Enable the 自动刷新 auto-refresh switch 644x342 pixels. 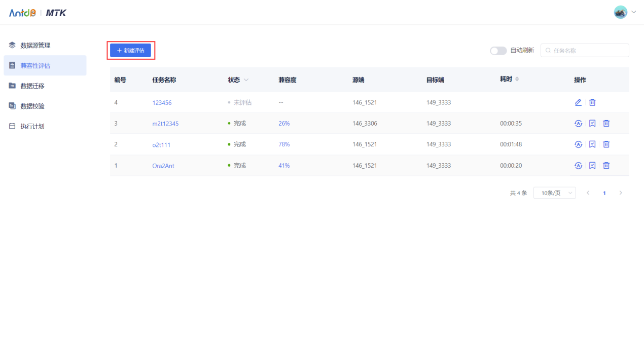[498, 51]
